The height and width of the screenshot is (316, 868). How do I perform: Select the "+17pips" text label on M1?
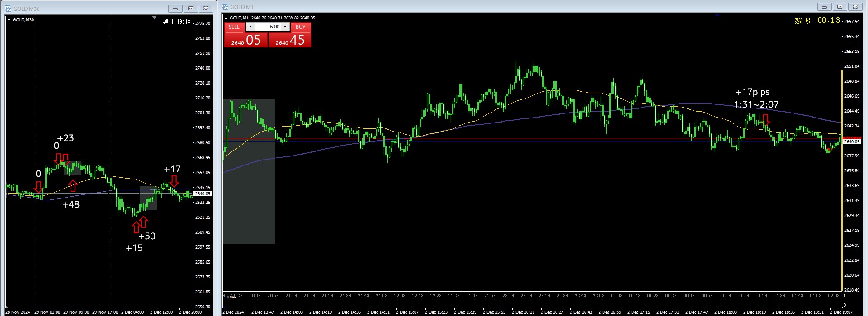coord(753,92)
